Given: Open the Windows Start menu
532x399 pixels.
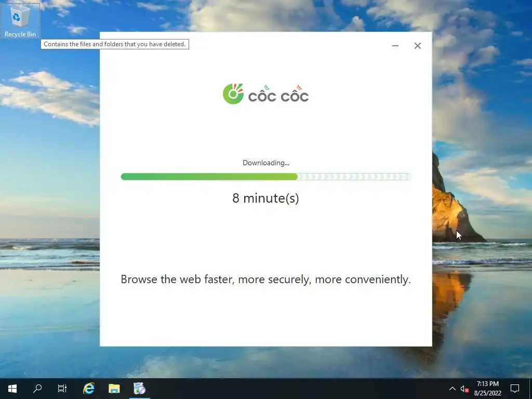Looking at the screenshot, I should [12, 389].
